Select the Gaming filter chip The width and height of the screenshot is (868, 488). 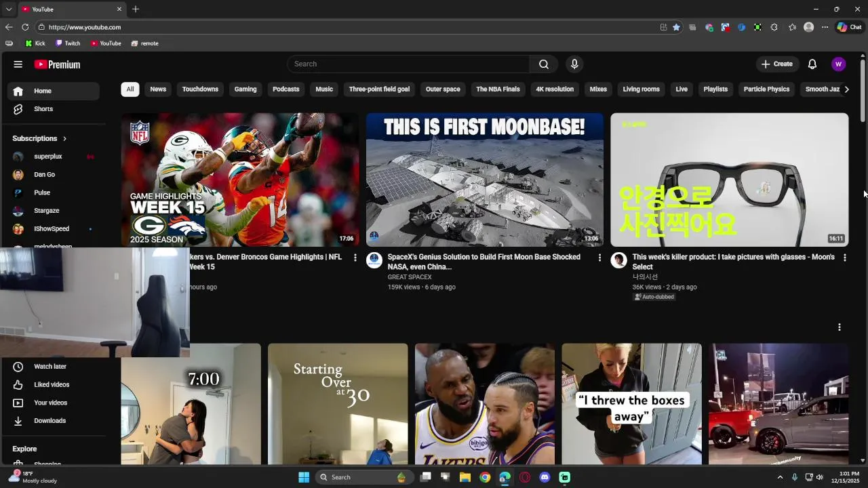point(245,89)
